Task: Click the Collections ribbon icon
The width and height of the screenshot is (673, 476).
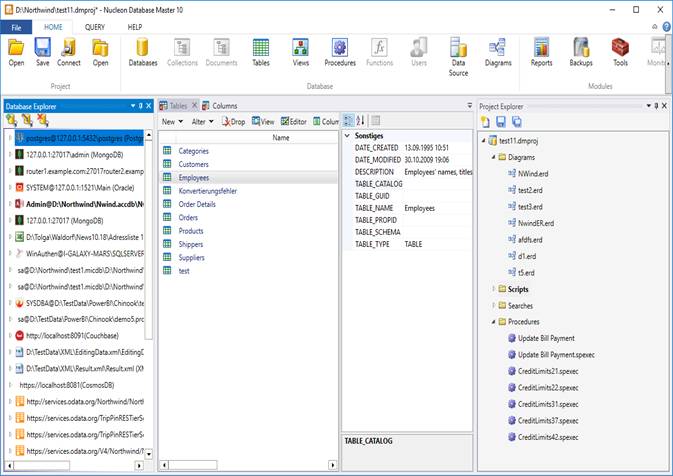Action: (x=182, y=52)
